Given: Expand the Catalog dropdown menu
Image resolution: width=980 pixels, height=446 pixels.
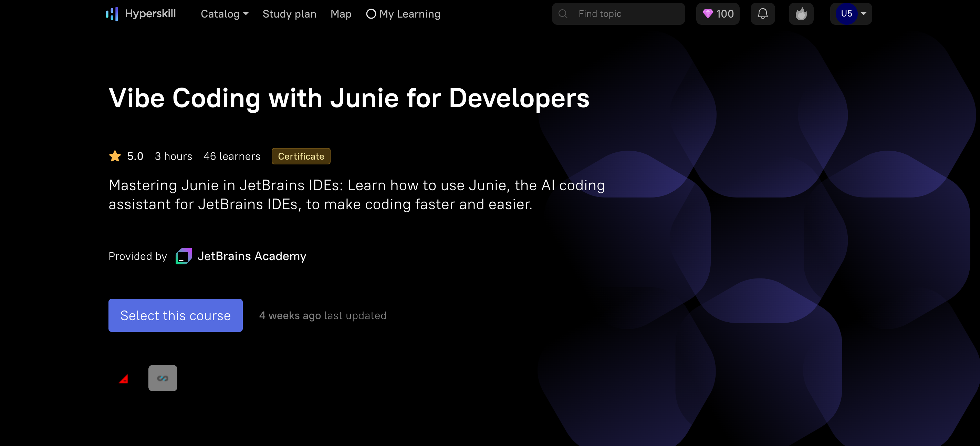Looking at the screenshot, I should point(225,14).
